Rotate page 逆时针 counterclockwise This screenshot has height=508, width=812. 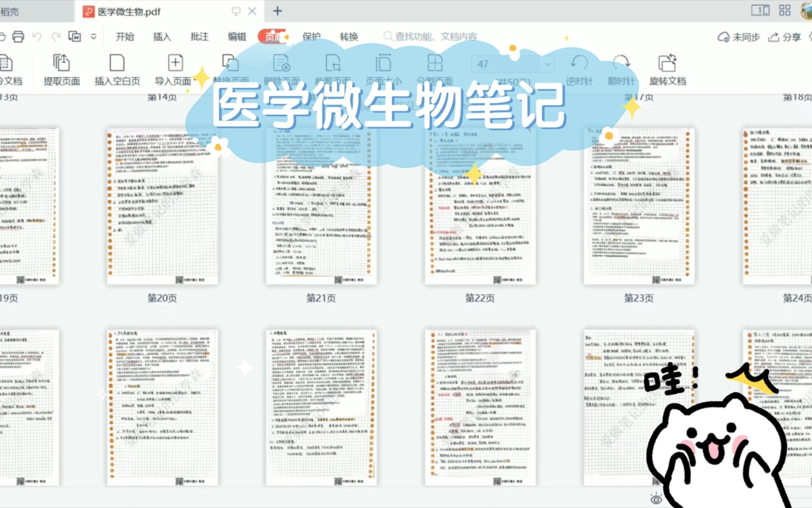point(579,70)
